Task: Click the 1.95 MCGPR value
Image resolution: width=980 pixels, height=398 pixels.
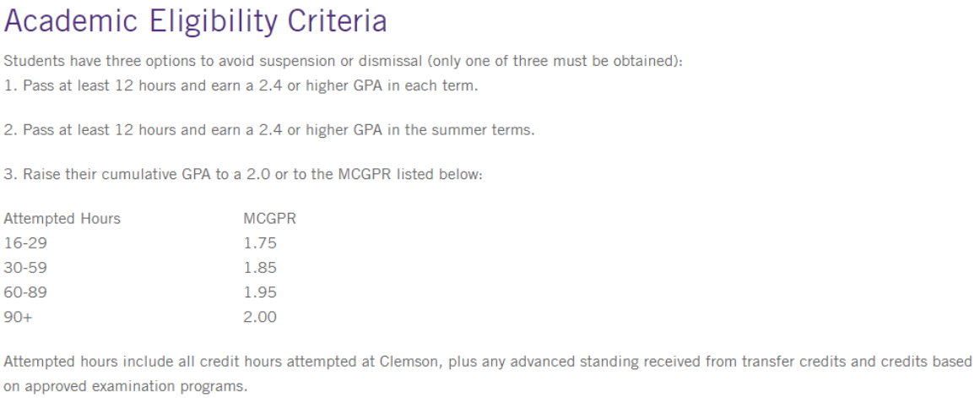Action: coord(259,293)
